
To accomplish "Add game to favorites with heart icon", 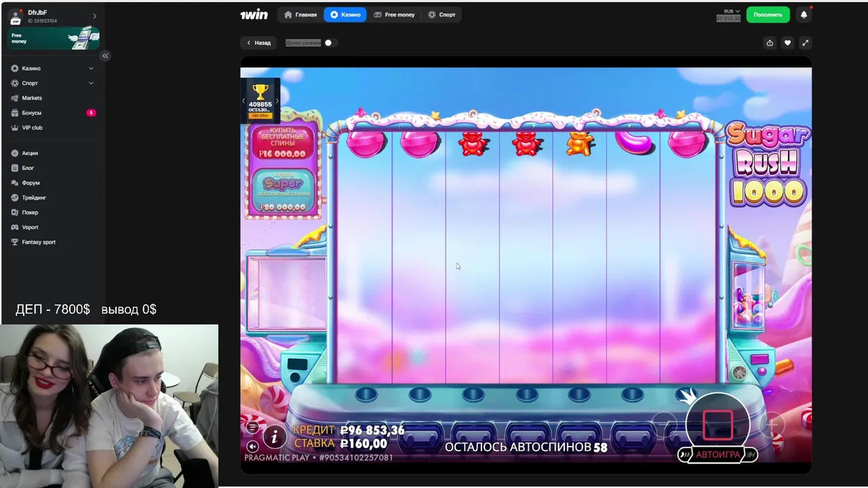I will pyautogui.click(x=787, y=43).
